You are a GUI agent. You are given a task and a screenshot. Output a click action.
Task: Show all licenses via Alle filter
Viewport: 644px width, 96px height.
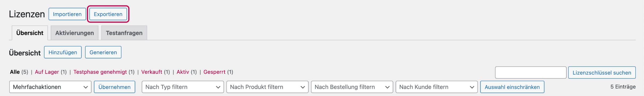(15, 72)
